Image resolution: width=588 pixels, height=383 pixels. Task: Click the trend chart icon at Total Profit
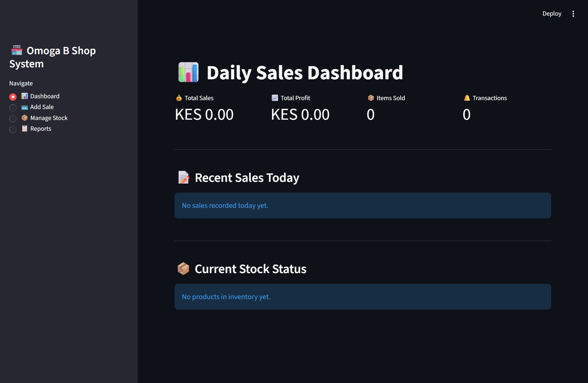click(275, 98)
